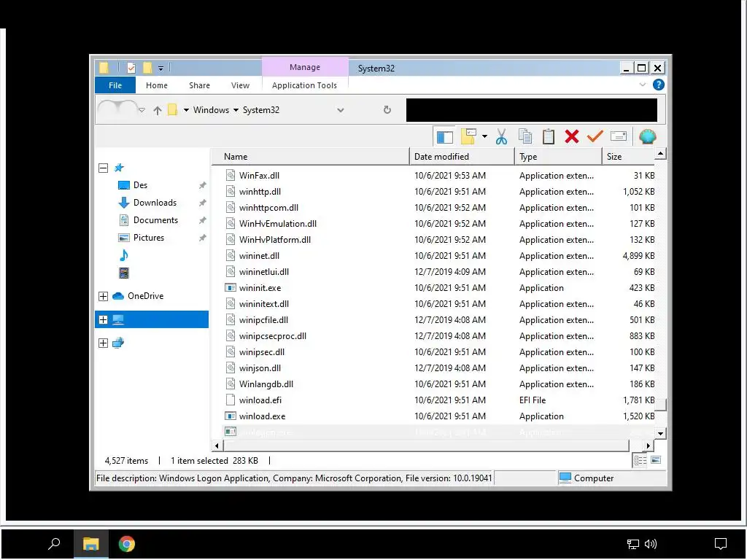
Task: Click the Manage contextual tab
Action: [305, 67]
